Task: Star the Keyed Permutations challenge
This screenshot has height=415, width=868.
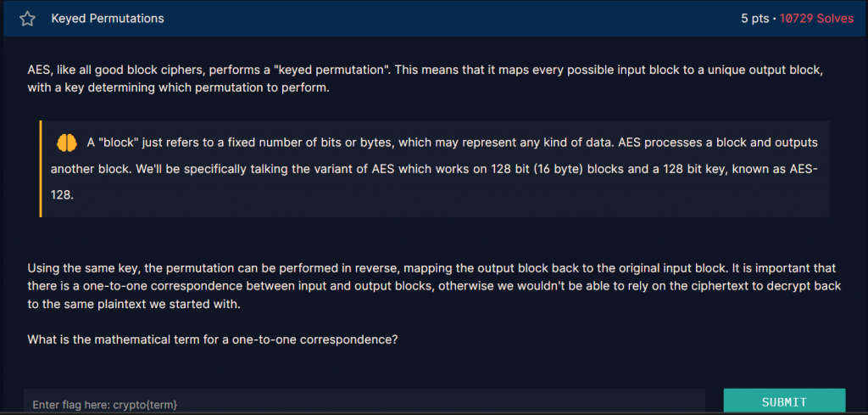Action: click(x=27, y=19)
